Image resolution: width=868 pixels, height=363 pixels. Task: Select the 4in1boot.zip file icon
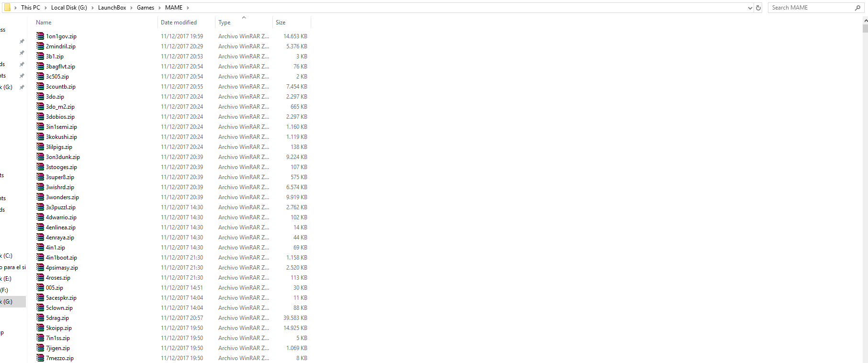click(40, 257)
